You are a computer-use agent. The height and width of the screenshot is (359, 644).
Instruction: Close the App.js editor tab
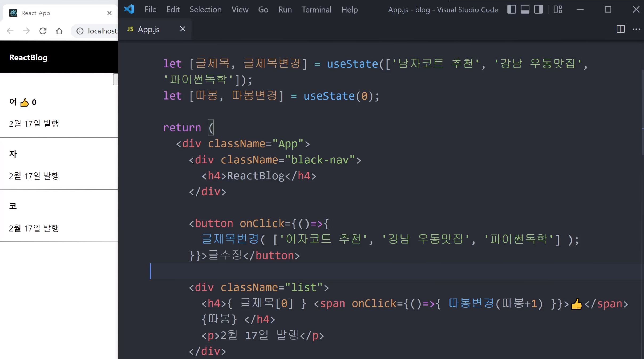pyautogui.click(x=183, y=29)
